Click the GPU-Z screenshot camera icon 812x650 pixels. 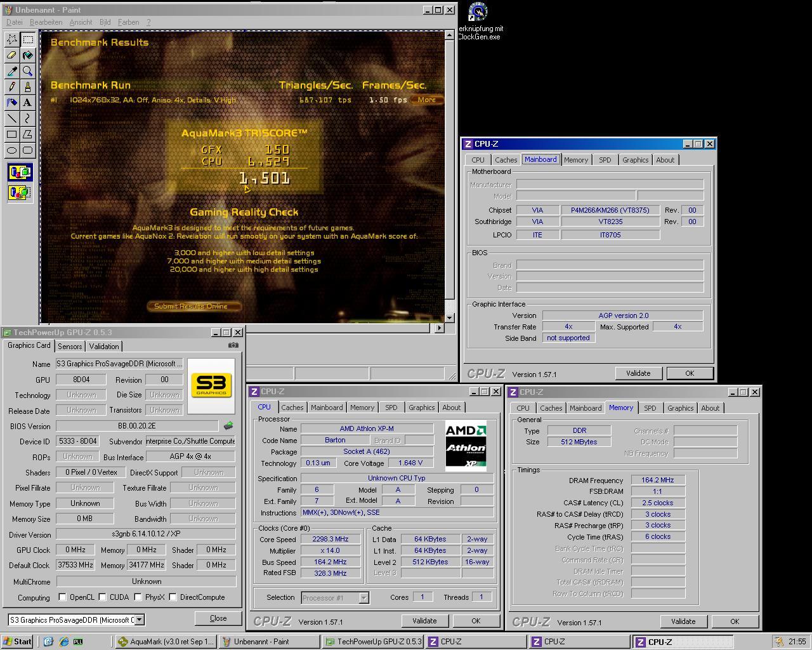tap(233, 345)
